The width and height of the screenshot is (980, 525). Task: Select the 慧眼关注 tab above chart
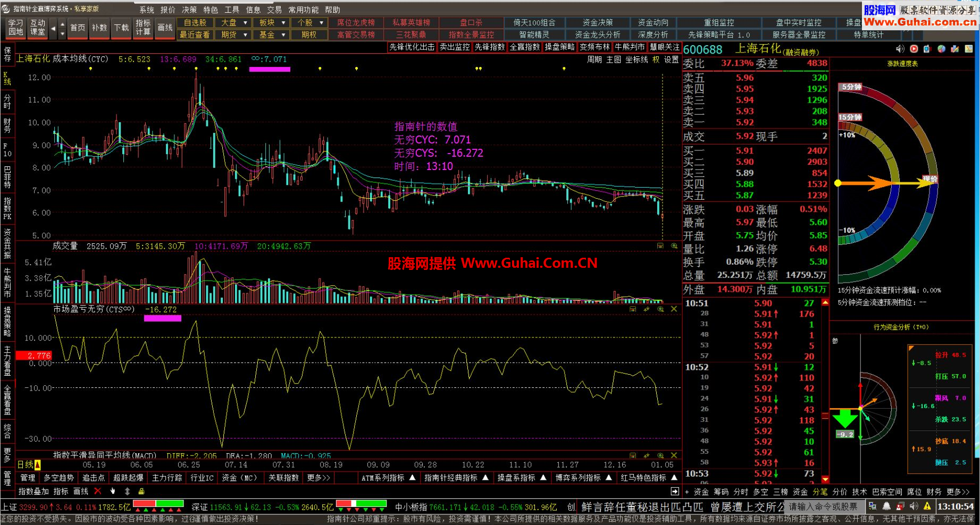(665, 47)
